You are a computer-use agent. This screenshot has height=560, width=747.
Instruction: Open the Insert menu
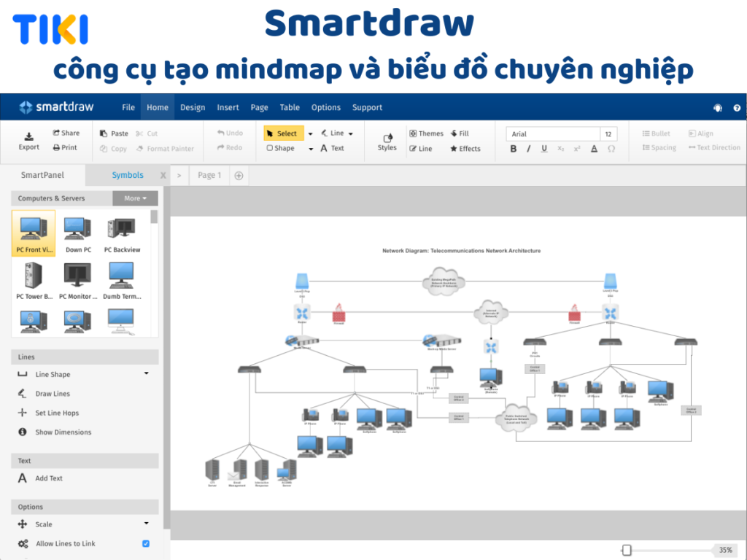click(228, 107)
